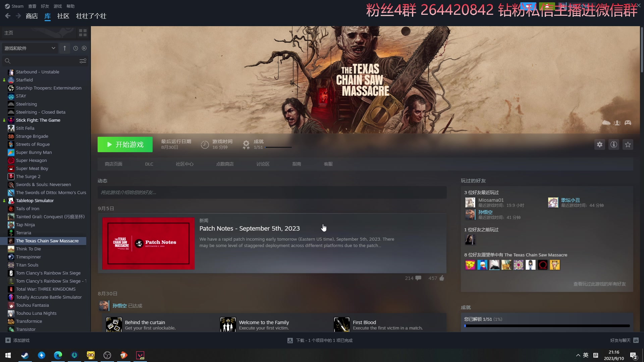The width and height of the screenshot is (644, 362).
Task: View all friends who played link
Action: (599, 284)
